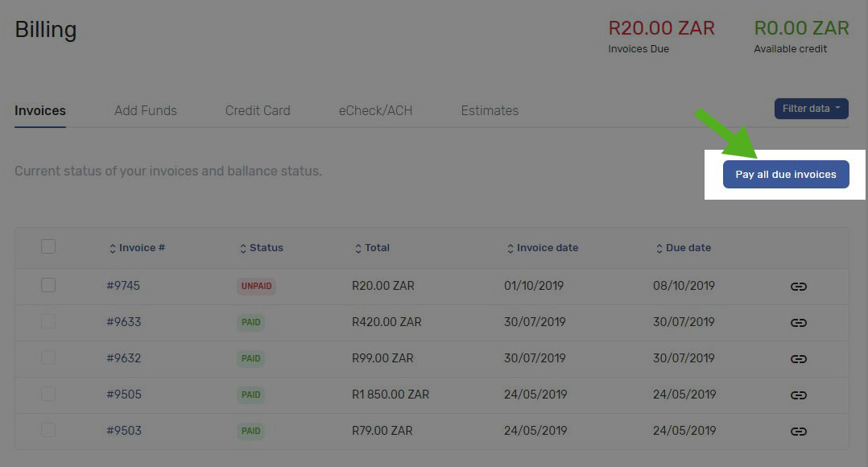
Task: Go to the eCheck/ACH tab
Action: [x=375, y=111]
